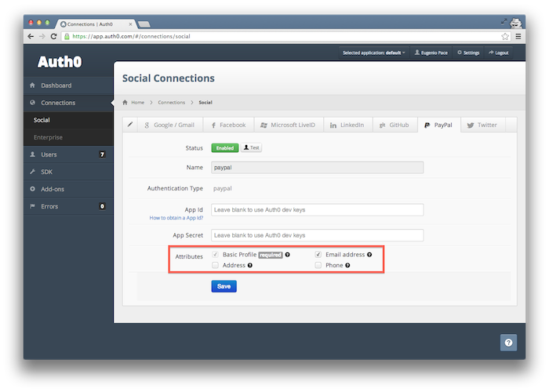Click Social in the breadcrumb

pos(205,103)
